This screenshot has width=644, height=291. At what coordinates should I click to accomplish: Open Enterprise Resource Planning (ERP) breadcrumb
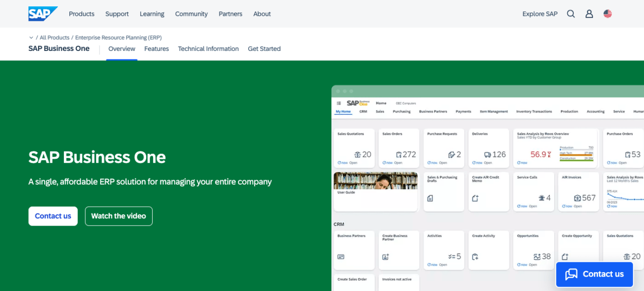click(x=118, y=38)
